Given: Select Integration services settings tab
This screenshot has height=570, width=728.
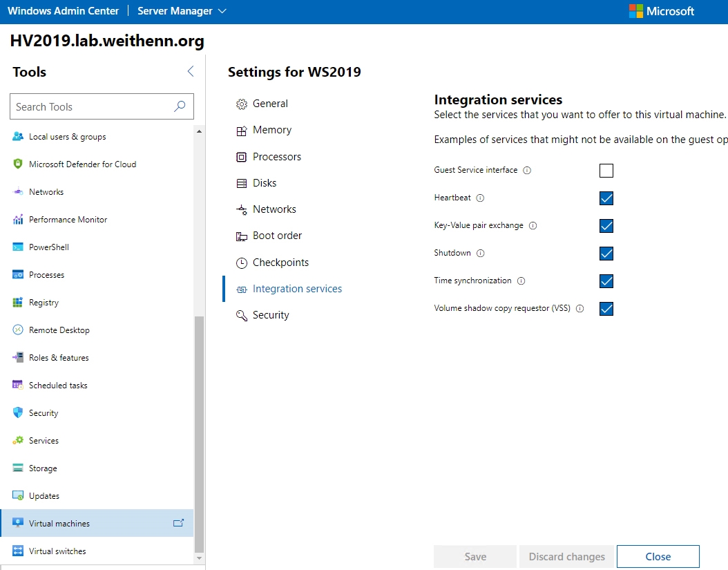Looking at the screenshot, I should pyautogui.click(x=289, y=289).
